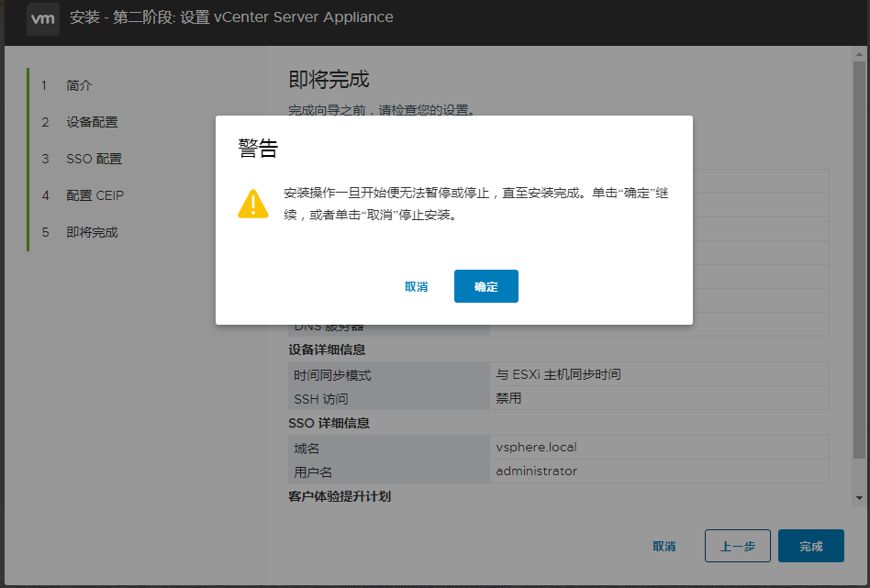Click the 上一步 button

pos(738,546)
